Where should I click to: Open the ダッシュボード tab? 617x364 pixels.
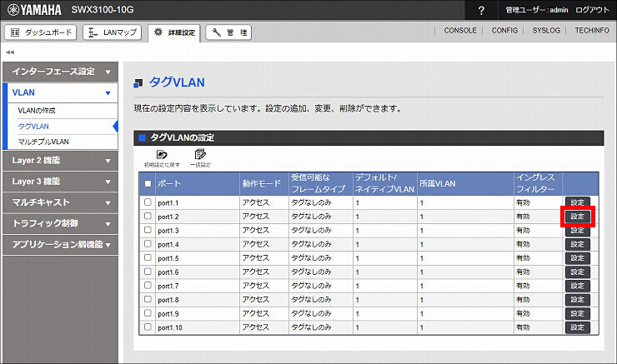pyautogui.click(x=41, y=32)
